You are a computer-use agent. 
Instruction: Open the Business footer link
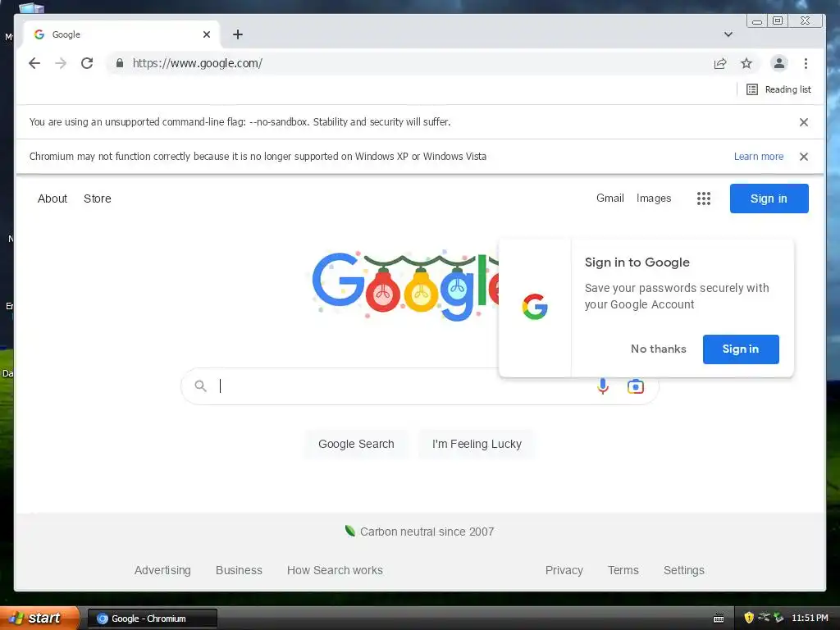point(239,570)
